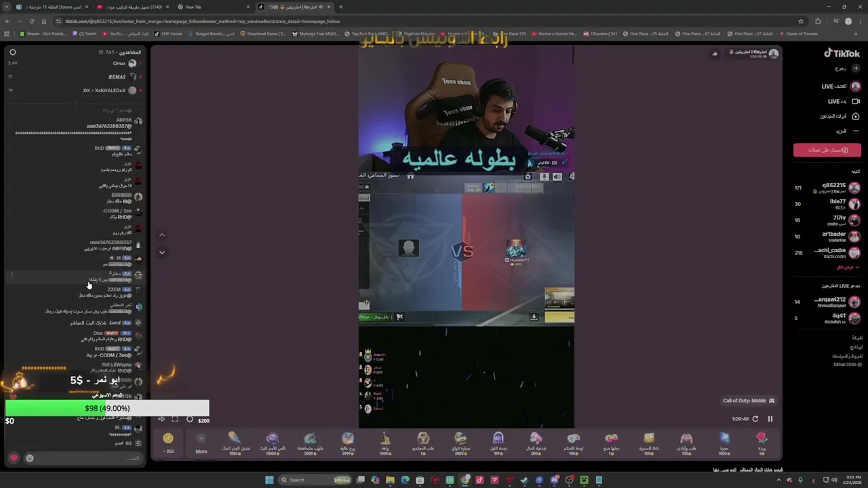Open a new browser tab
Image resolution: width=868 pixels, height=488 pixels.
pyautogui.click(x=340, y=7)
